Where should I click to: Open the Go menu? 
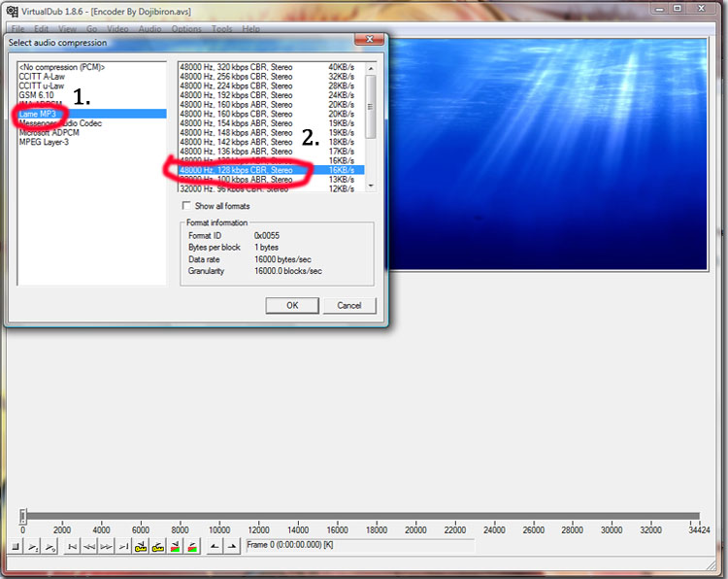tap(91, 29)
